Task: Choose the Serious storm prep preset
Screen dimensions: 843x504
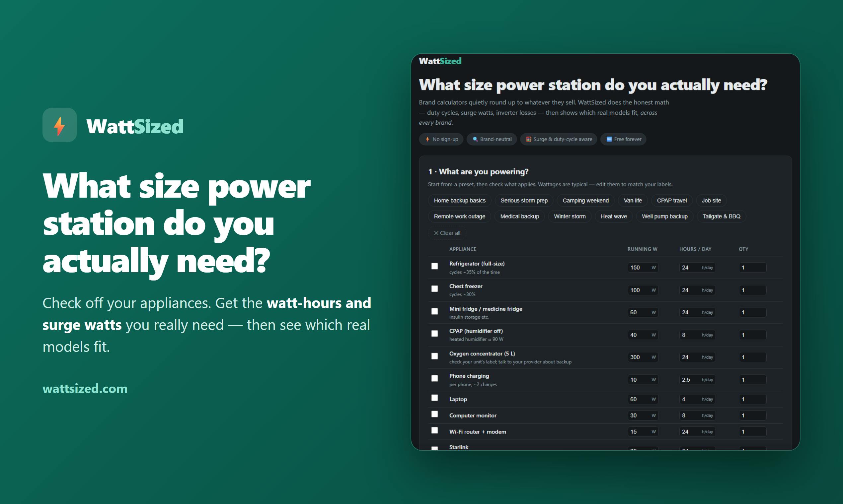Action: point(524,200)
